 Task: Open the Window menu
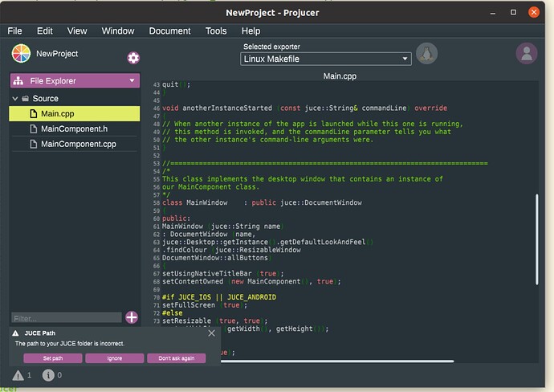click(x=118, y=31)
